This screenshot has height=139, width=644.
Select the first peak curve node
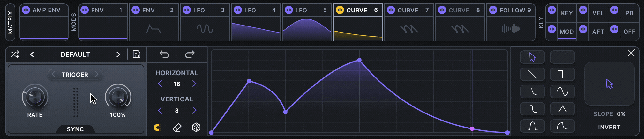[249, 81]
